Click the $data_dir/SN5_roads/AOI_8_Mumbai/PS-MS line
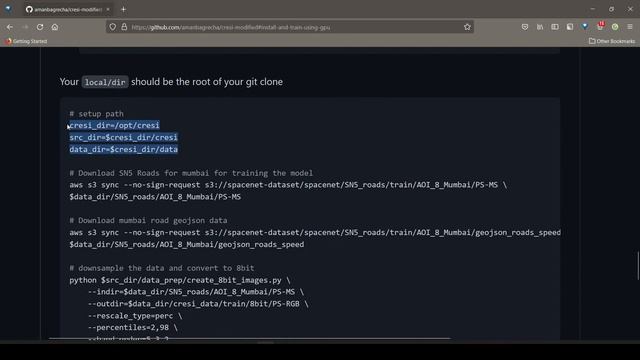Viewport: 640px width, 360px height. (155, 197)
